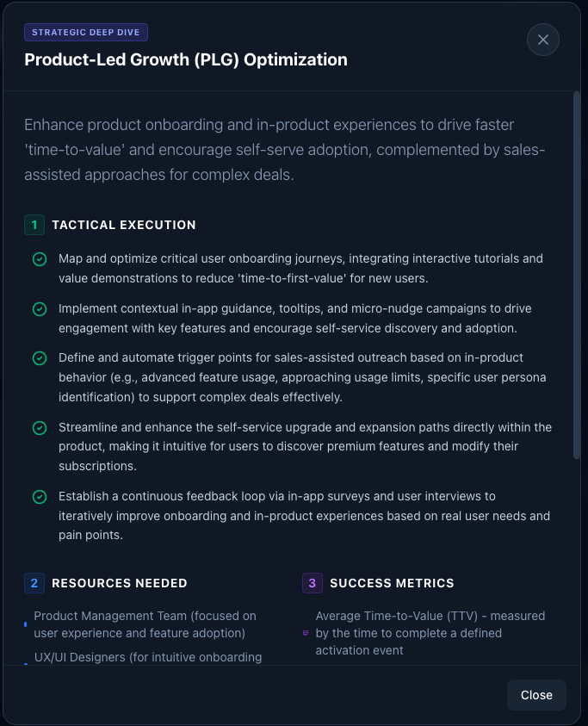The height and width of the screenshot is (726, 588).
Task: Click the purple bullet beside Average Time-to-Value metric
Action: pos(304,633)
